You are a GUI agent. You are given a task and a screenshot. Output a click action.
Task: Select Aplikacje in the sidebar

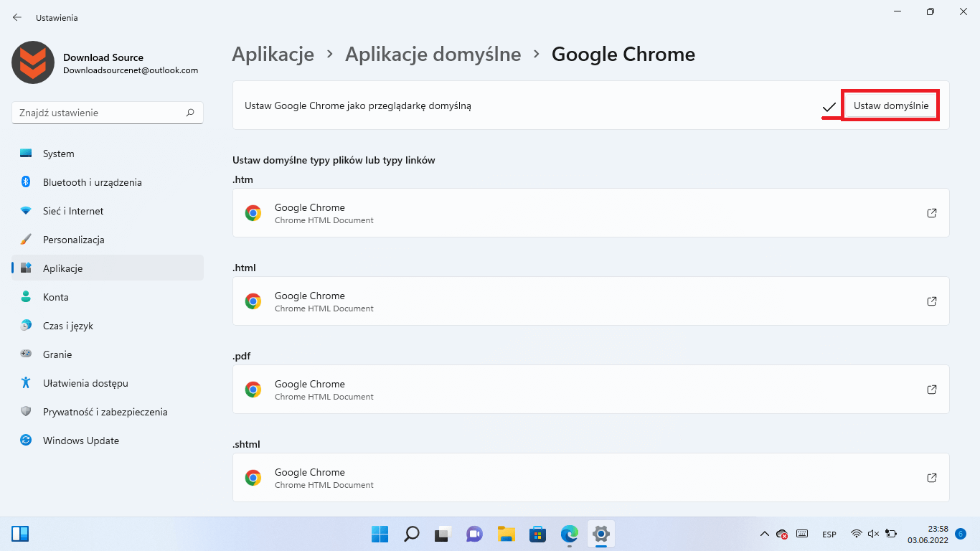click(108, 268)
